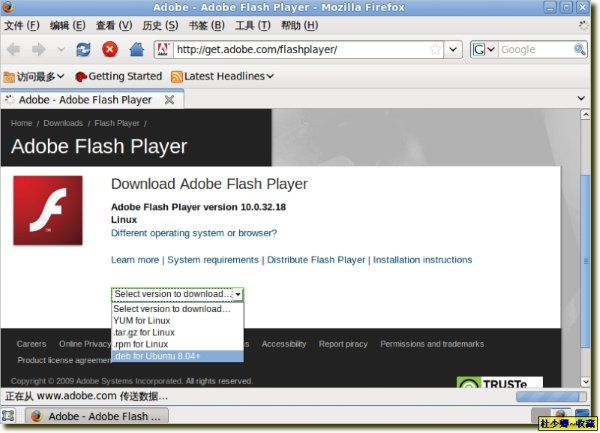Click the TRUSTe certification badge
The image size is (600, 433).
pyautogui.click(x=499, y=382)
